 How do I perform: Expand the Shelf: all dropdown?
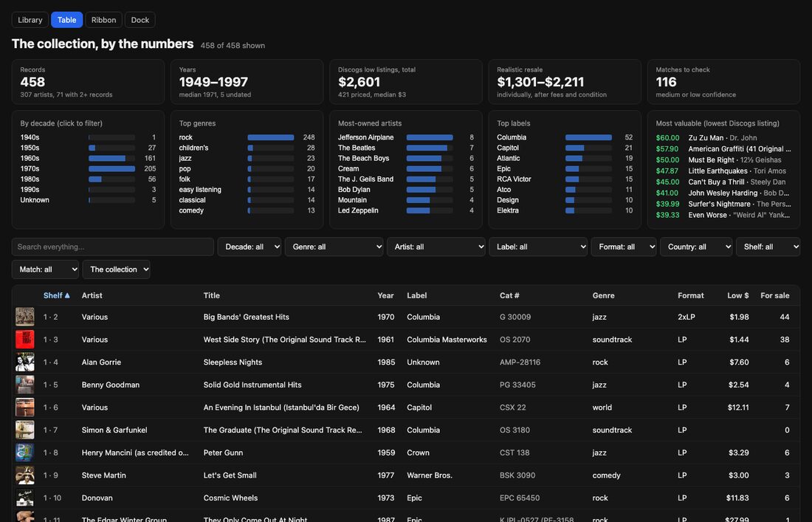pyautogui.click(x=768, y=247)
